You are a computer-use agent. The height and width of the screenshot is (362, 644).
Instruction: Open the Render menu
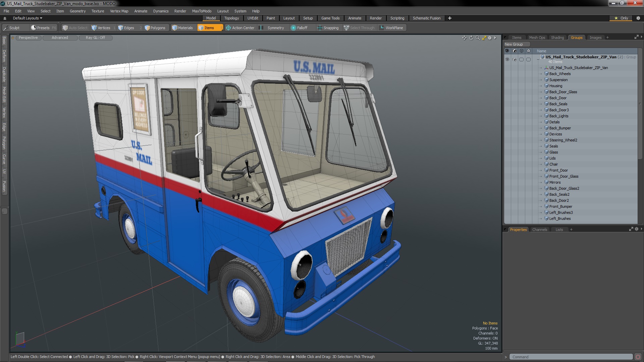[x=180, y=11]
